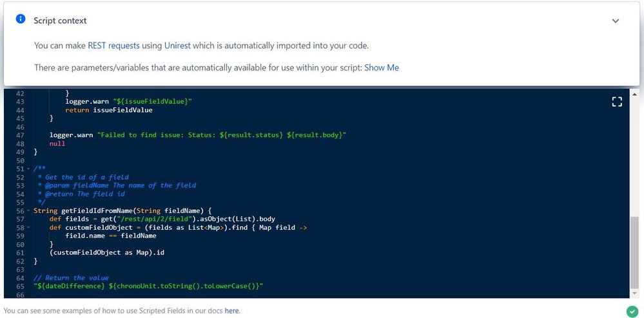This screenshot has height=318, width=644.
Task: Click the editor scrollbar up arrow
Action: [x=634, y=95]
